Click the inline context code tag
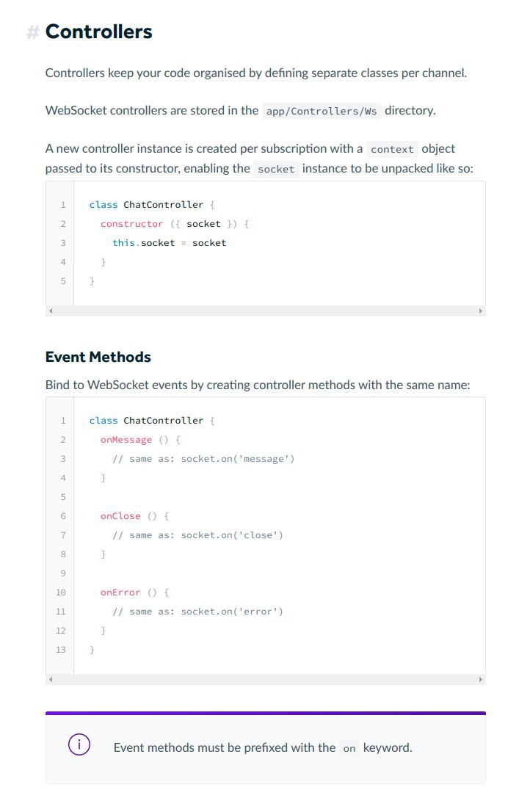The width and height of the screenshot is (530, 812). (392, 149)
